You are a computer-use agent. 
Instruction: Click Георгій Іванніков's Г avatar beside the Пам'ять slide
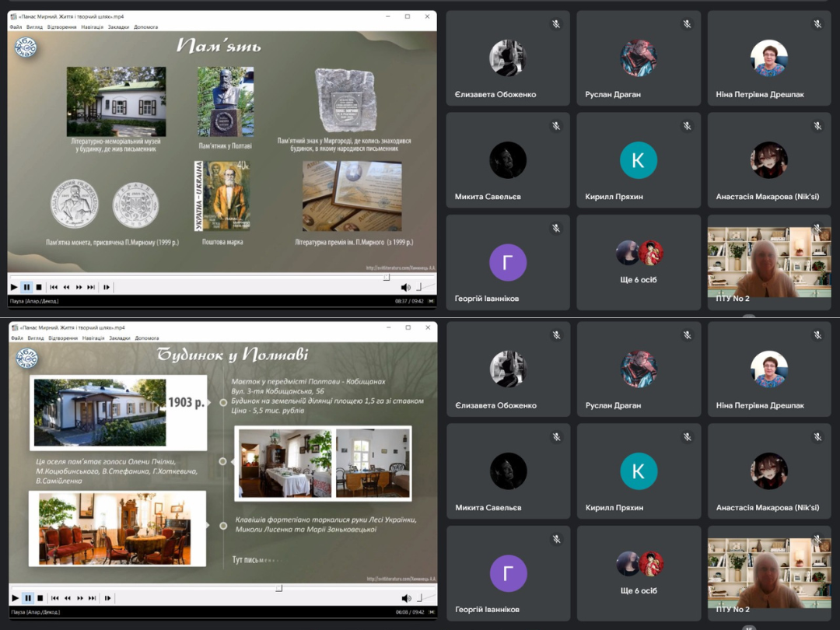[x=507, y=263]
